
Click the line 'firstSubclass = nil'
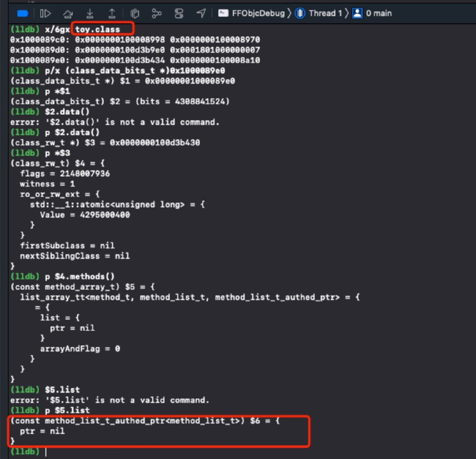[68, 246]
